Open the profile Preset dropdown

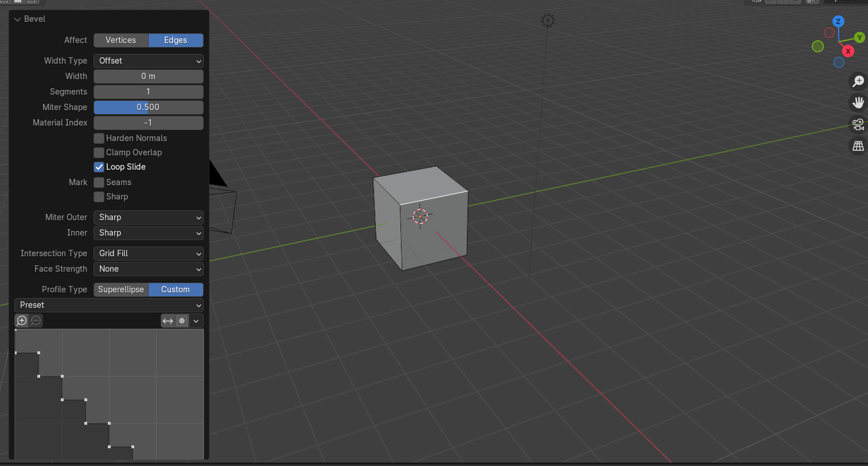coord(109,305)
